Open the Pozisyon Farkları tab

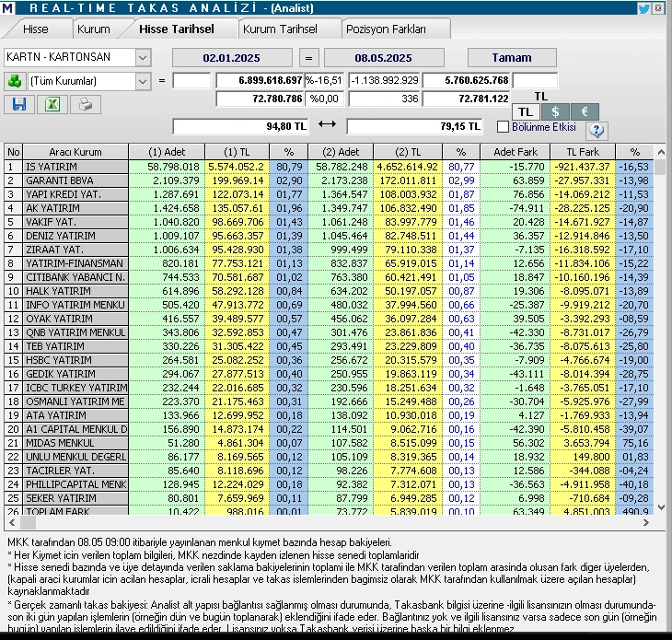click(x=386, y=29)
